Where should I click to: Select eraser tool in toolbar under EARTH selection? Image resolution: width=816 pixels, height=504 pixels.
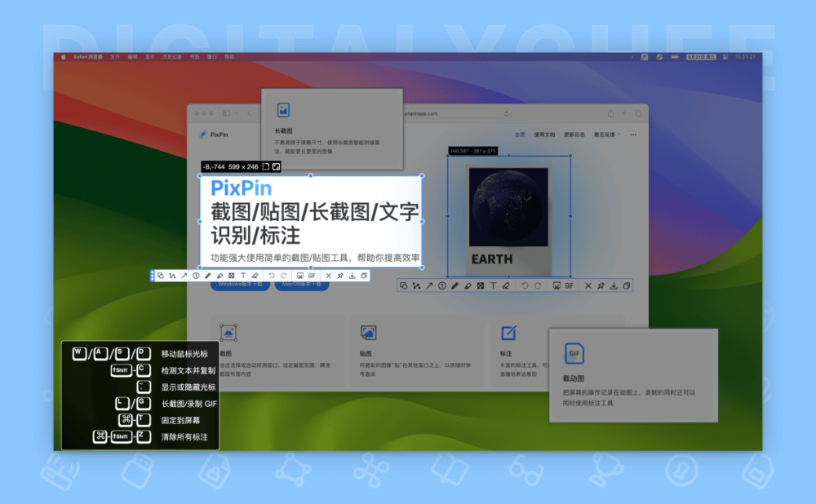pyautogui.click(x=506, y=285)
